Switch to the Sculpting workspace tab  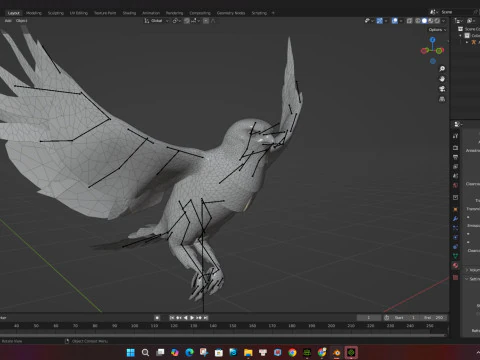(x=56, y=13)
